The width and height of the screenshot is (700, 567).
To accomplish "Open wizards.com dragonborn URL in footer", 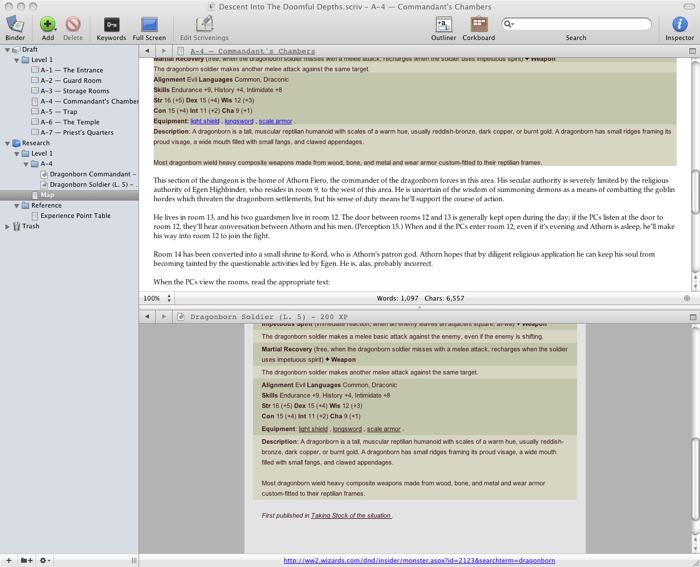I will click(419, 561).
